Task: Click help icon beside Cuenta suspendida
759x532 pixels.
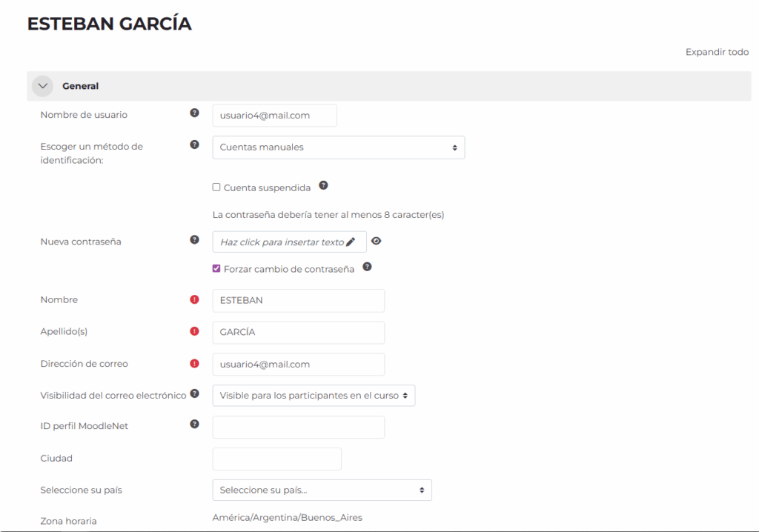Action: click(323, 186)
